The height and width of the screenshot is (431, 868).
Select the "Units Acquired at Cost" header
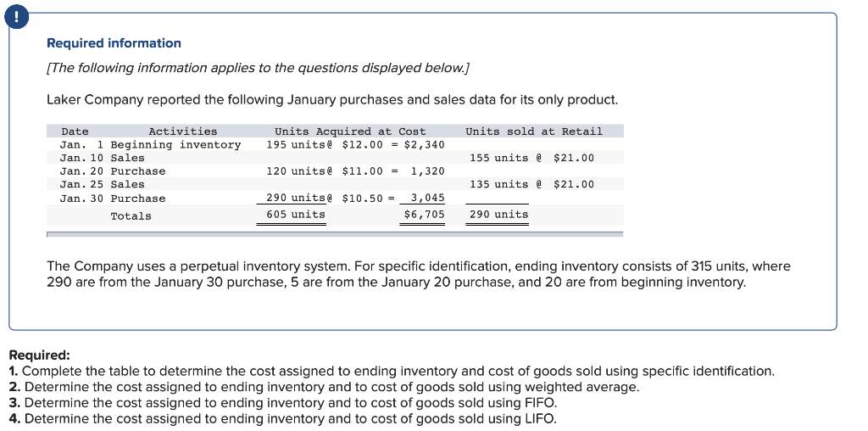click(349, 132)
